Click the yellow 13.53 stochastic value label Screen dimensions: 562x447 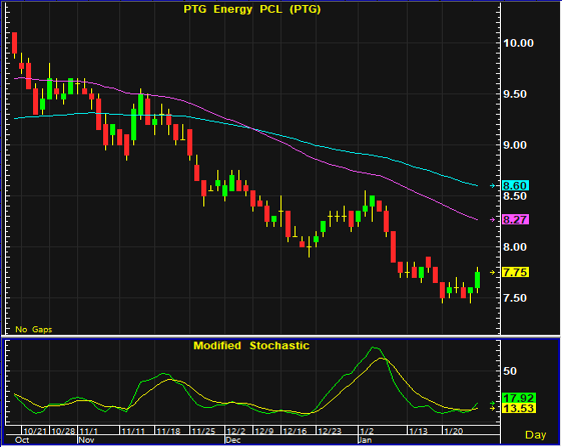(x=519, y=408)
